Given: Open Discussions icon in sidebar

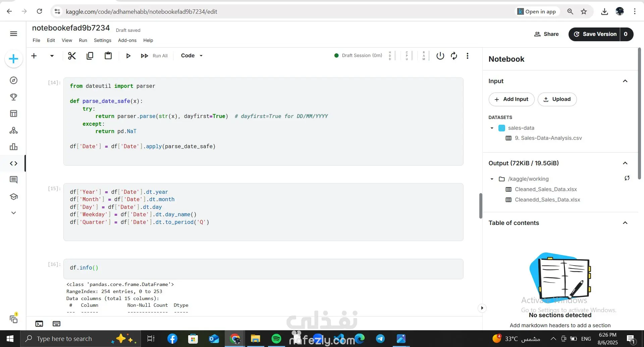Looking at the screenshot, I should [x=13, y=180].
